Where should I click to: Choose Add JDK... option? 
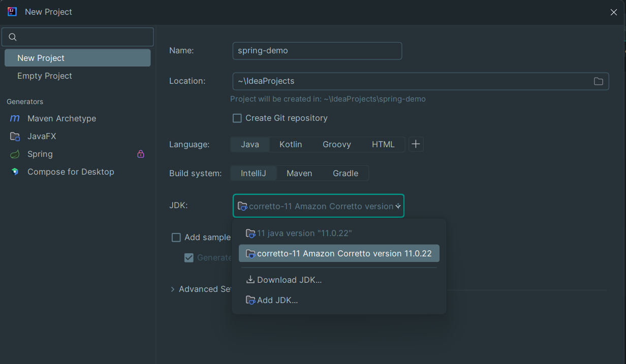pos(339,300)
